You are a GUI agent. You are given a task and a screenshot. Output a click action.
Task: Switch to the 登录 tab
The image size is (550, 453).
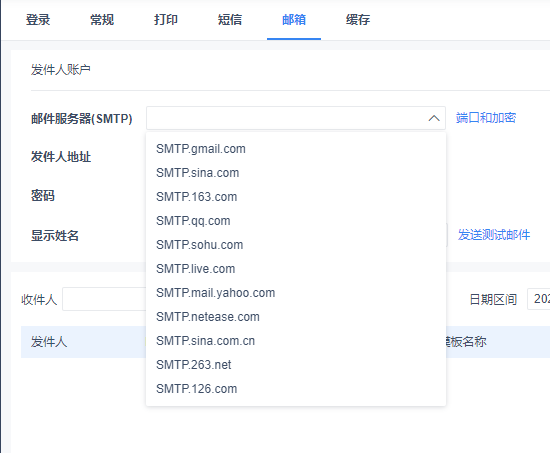38,20
